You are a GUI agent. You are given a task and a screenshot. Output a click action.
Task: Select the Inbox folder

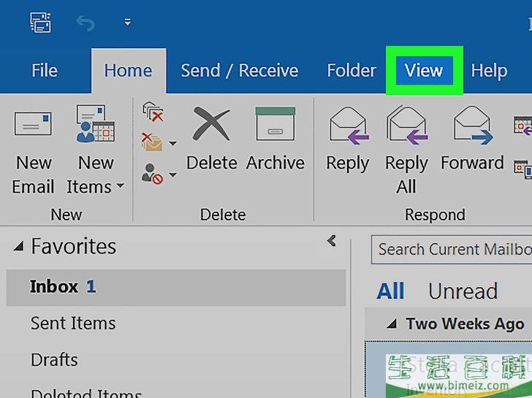point(176,288)
